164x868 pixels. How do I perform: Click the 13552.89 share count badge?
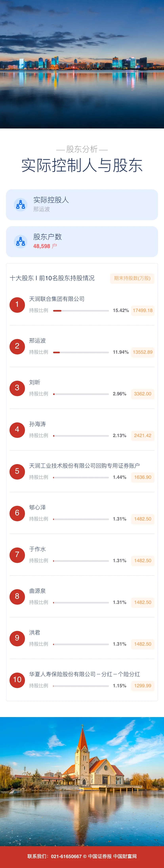pyautogui.click(x=142, y=352)
